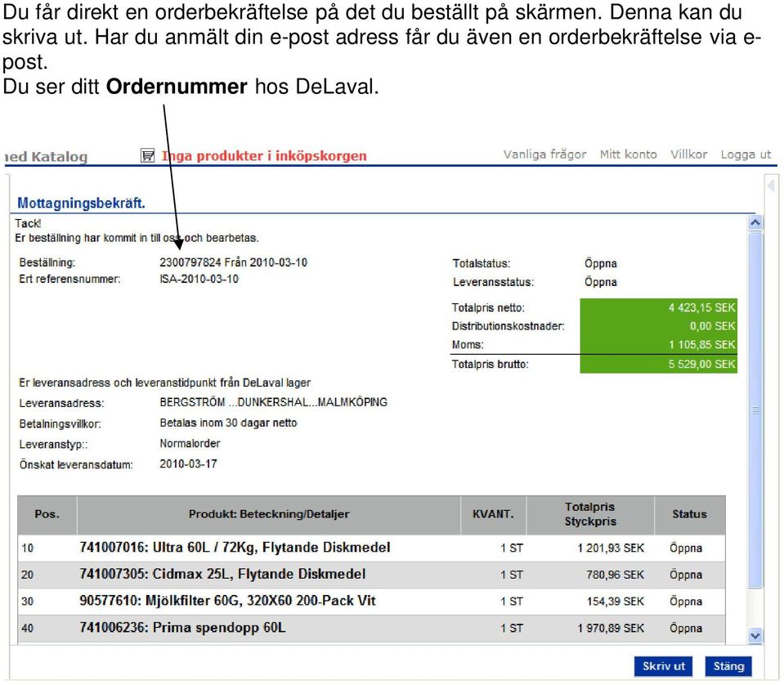Click the 4 423,15 SEK net total

click(702, 307)
